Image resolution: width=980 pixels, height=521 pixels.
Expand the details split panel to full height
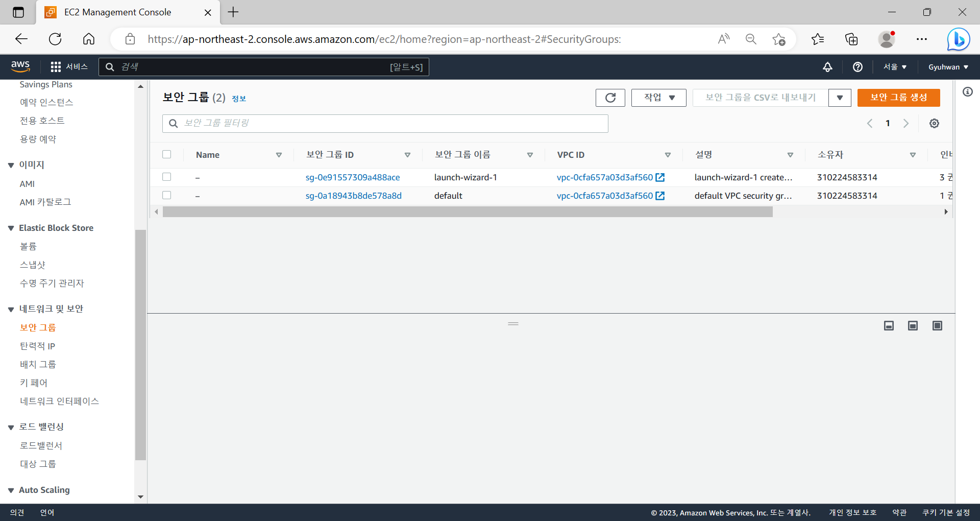point(937,326)
